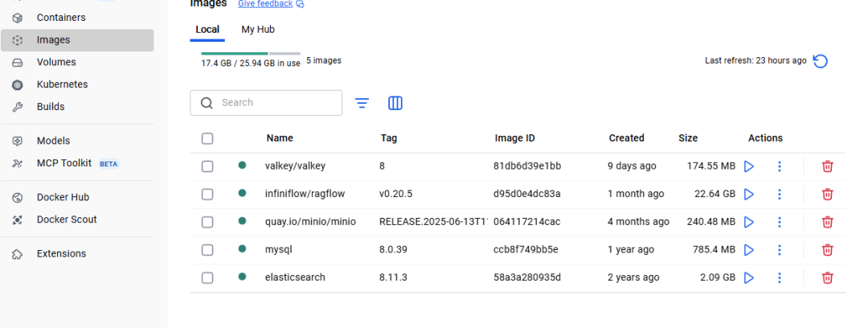Click image ID 58a3a280935d
This screenshot has height=328, width=868.
[527, 277]
